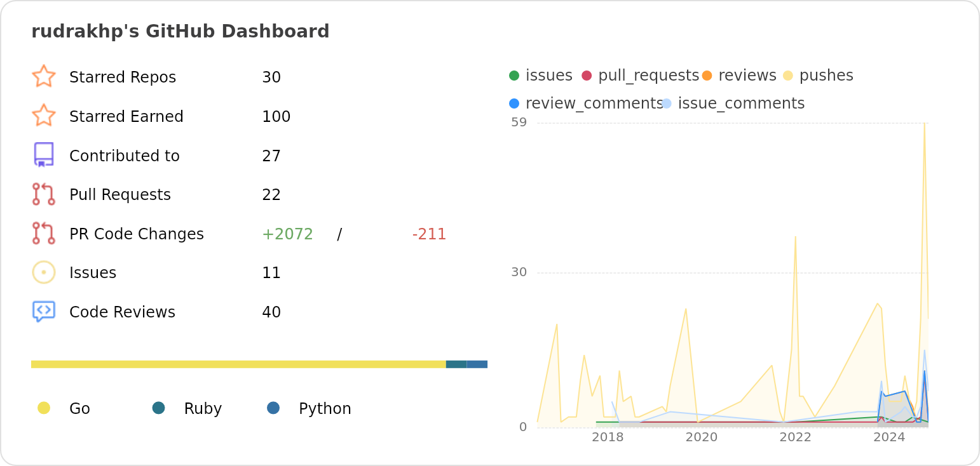Screen dimensions: 980x466
Task: Click the Code Reviews value 40
Action: click(271, 312)
